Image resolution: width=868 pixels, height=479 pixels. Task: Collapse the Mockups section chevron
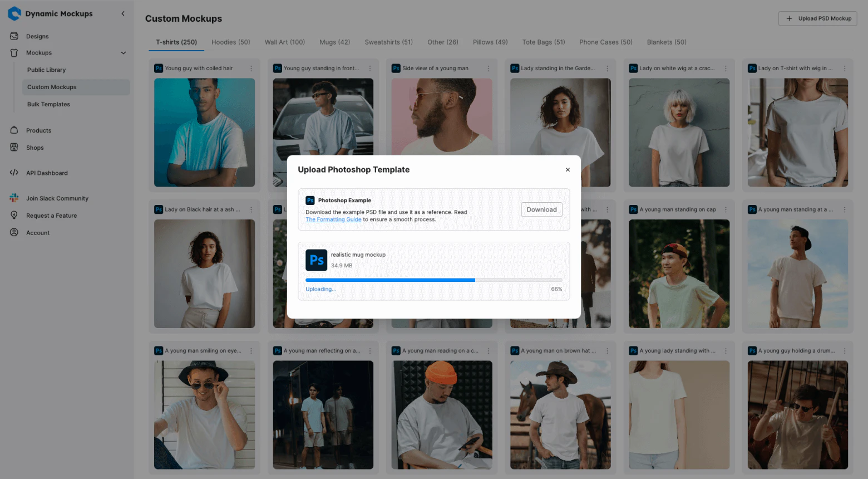123,52
